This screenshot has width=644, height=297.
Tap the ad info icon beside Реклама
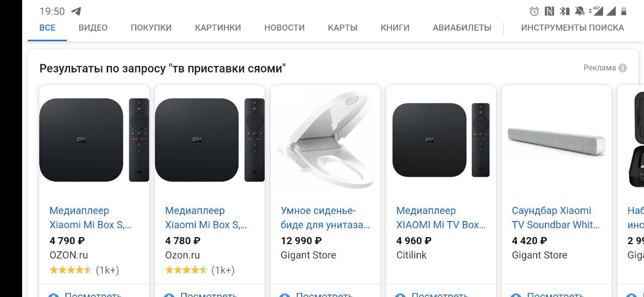coord(623,68)
